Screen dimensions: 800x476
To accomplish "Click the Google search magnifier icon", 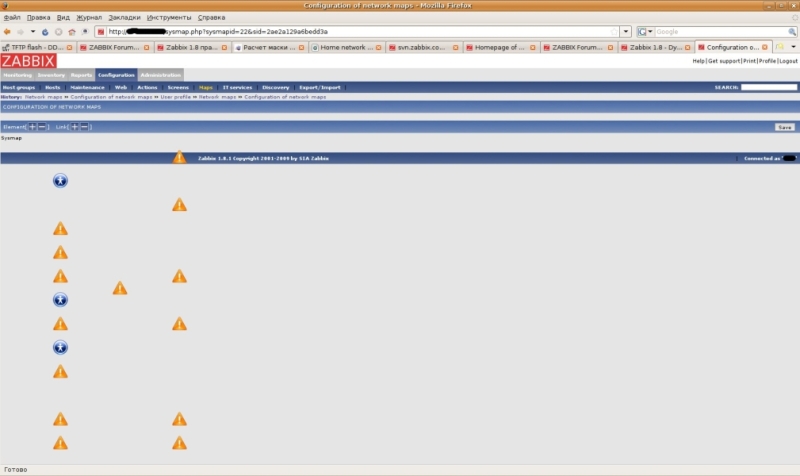I will pos(792,32).
